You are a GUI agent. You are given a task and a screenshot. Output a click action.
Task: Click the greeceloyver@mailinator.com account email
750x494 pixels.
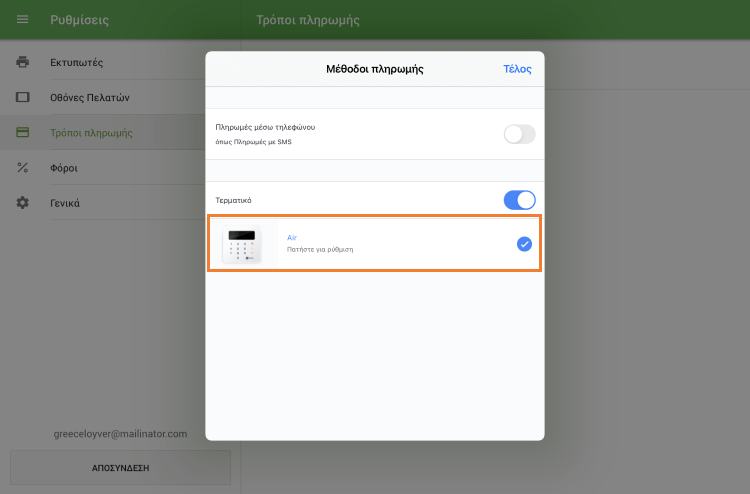click(x=120, y=434)
